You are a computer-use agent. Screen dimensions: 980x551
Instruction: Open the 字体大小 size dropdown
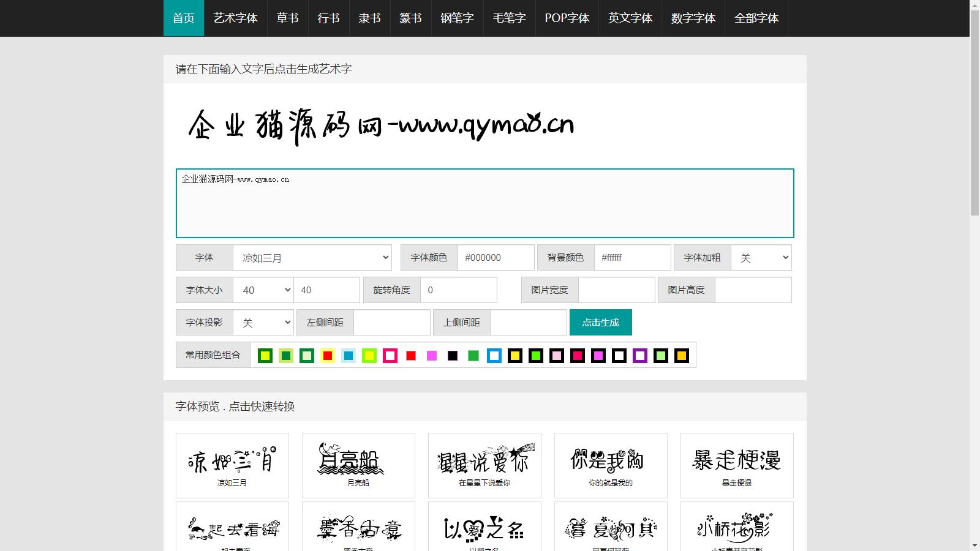pyautogui.click(x=263, y=290)
